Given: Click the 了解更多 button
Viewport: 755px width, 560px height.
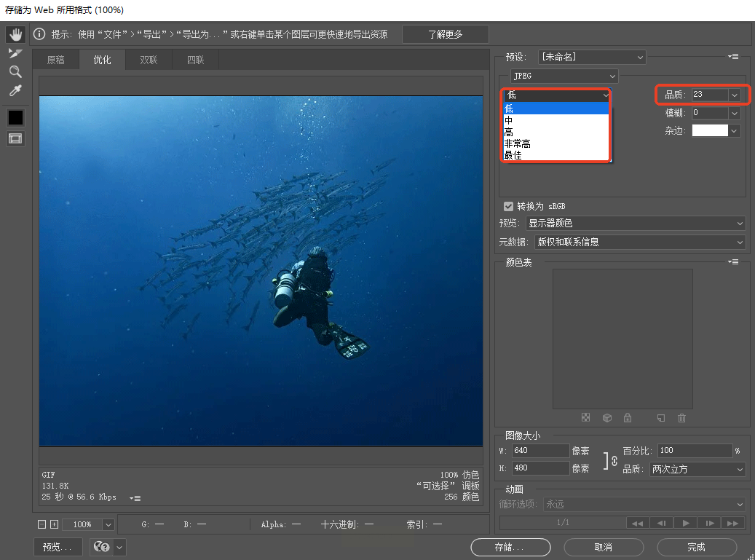Looking at the screenshot, I should pyautogui.click(x=445, y=34).
